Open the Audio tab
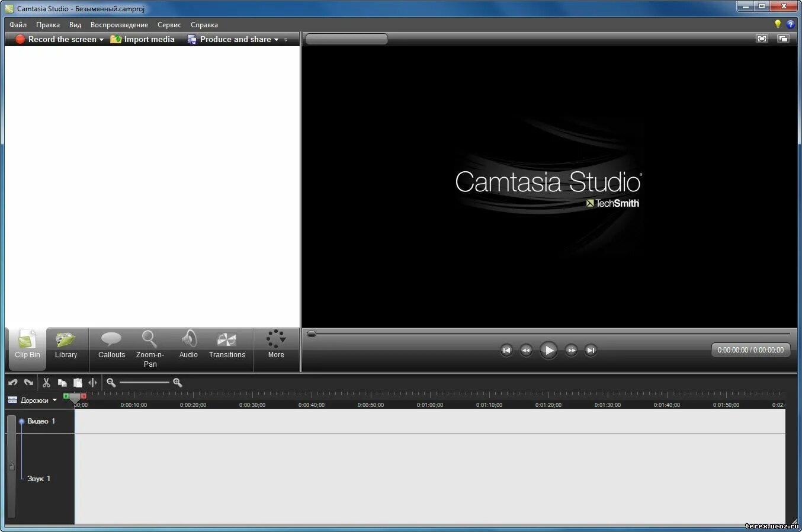802x532 pixels. pyautogui.click(x=188, y=345)
